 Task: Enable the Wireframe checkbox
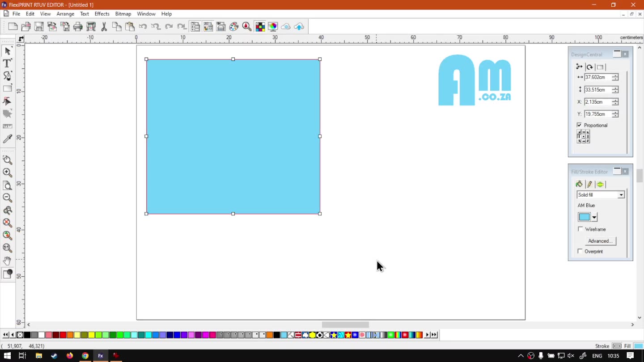[580, 229]
